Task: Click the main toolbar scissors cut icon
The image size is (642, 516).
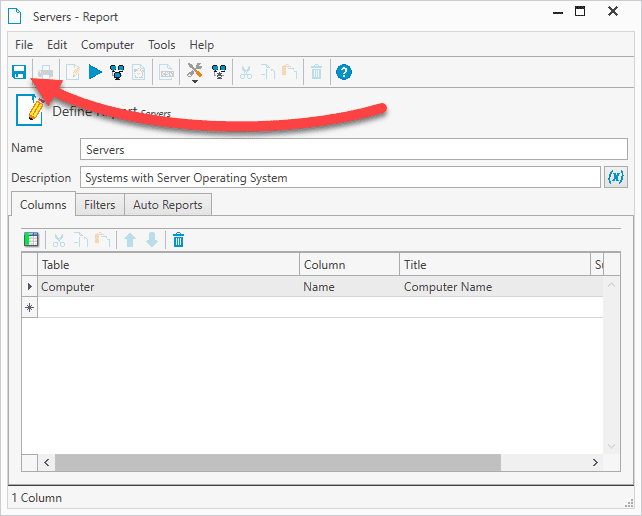Action: 246,72
